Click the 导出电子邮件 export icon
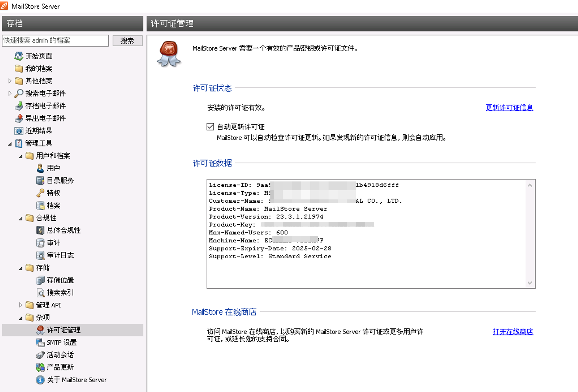 coord(19,118)
